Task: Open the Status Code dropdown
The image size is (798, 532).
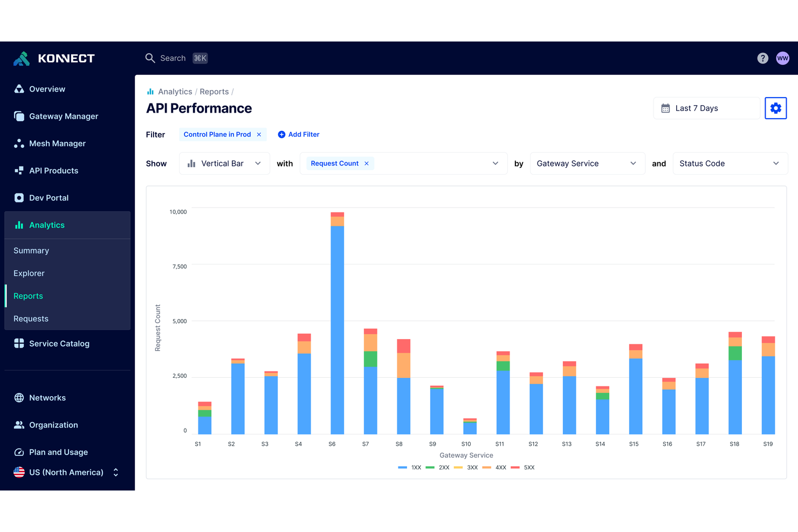Action: coord(730,163)
